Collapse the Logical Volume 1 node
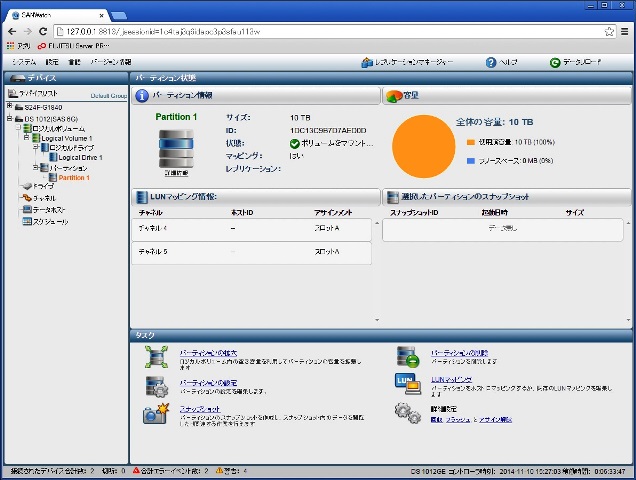This screenshot has height=480, width=636. click(x=26, y=138)
